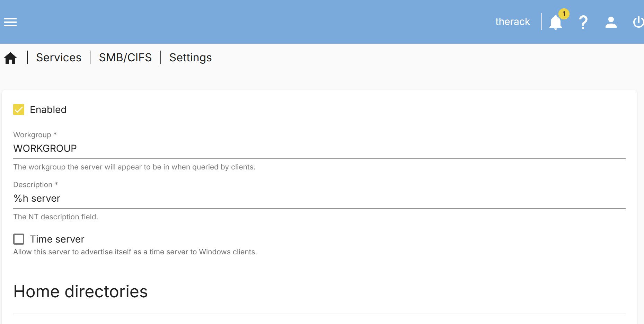Viewport: 644px width, 324px height.
Task: Click the yellow notification count badge
Action: click(564, 14)
